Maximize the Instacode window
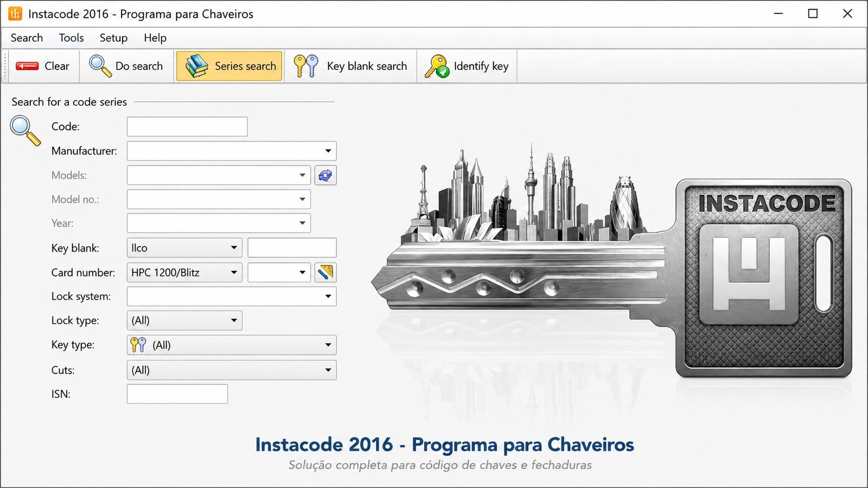The height and width of the screenshot is (488, 868). (x=813, y=14)
